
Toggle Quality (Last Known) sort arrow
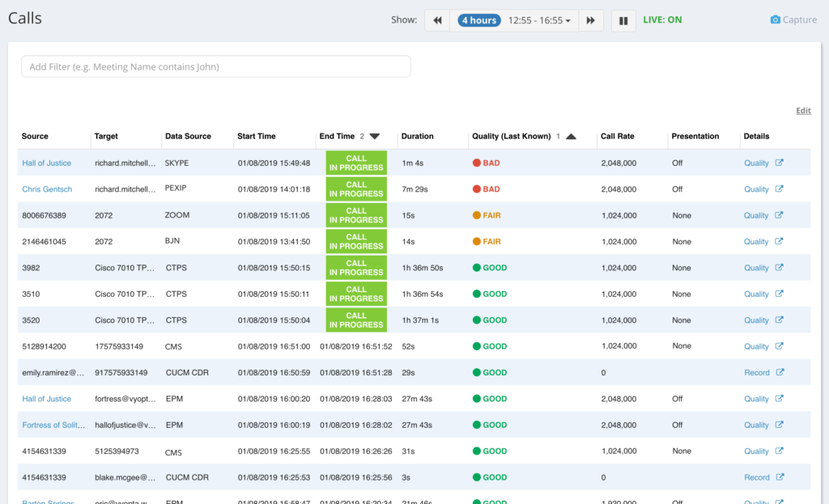571,137
